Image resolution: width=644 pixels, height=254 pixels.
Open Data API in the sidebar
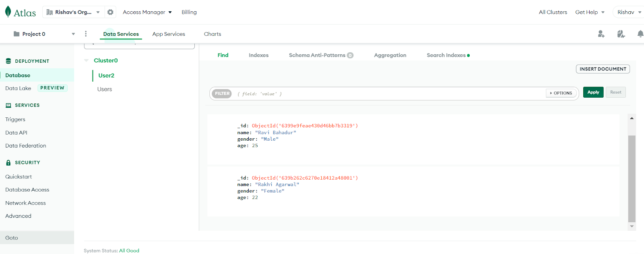pyautogui.click(x=16, y=133)
